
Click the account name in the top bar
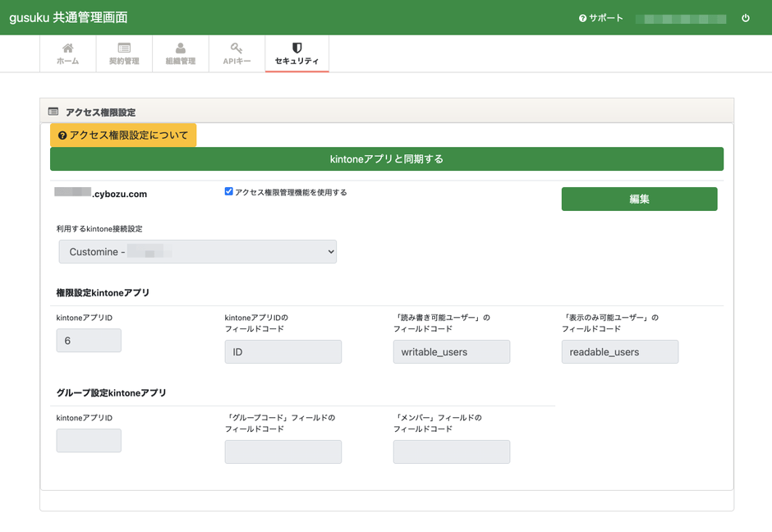(x=682, y=16)
